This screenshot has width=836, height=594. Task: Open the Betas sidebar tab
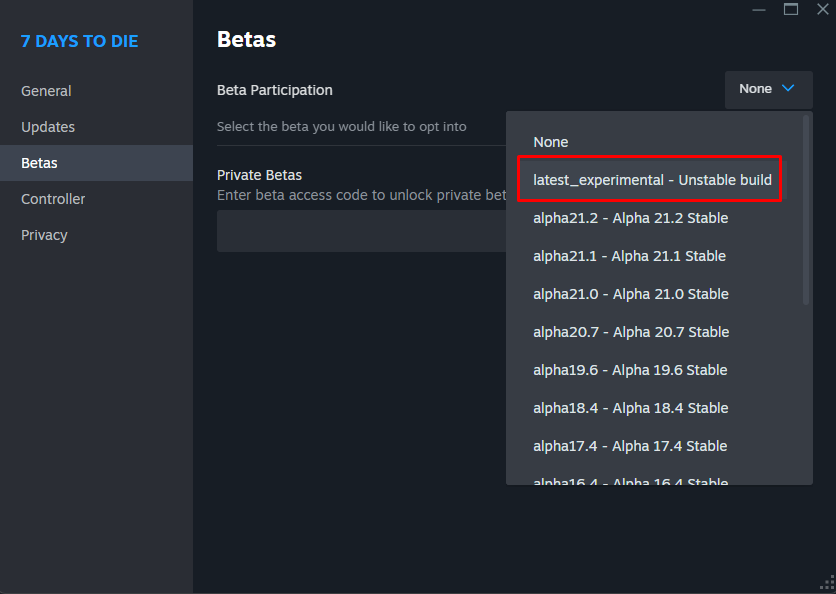pos(39,163)
